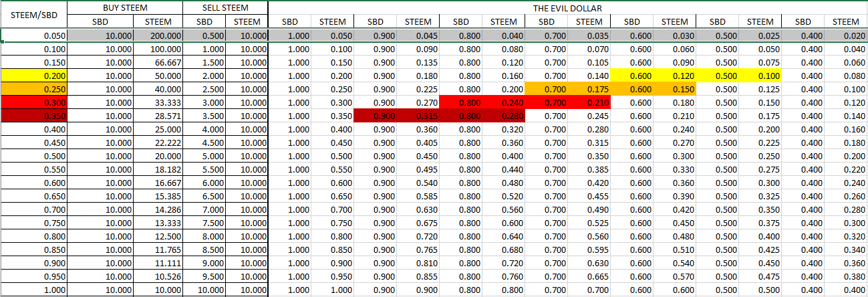
Task: Select the 0.275 cell
Action: 760,169
